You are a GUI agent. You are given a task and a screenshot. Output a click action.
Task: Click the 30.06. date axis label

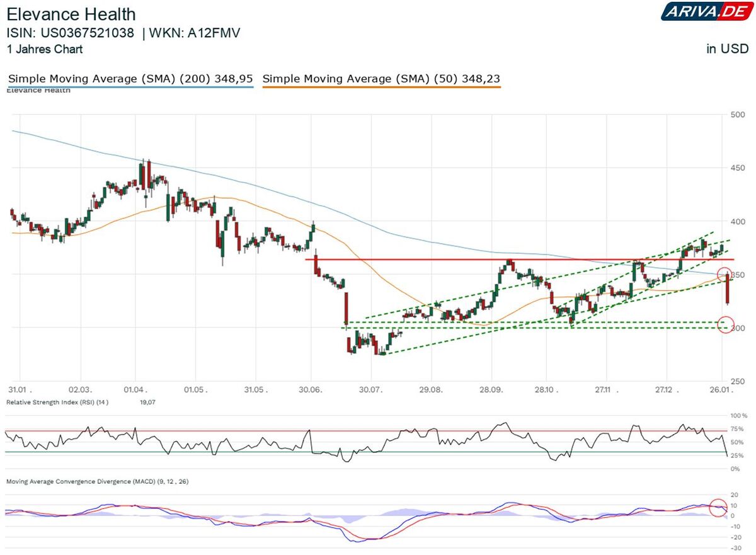(310, 391)
